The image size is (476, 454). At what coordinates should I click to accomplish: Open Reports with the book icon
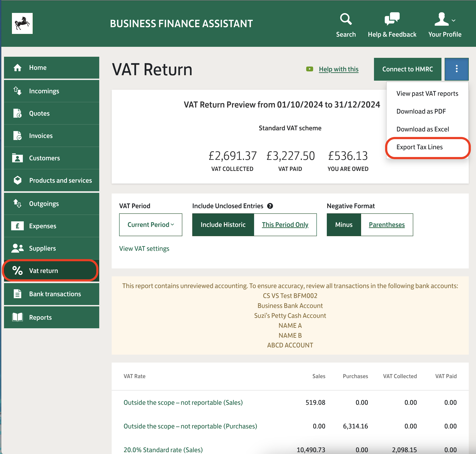pyautogui.click(x=17, y=317)
